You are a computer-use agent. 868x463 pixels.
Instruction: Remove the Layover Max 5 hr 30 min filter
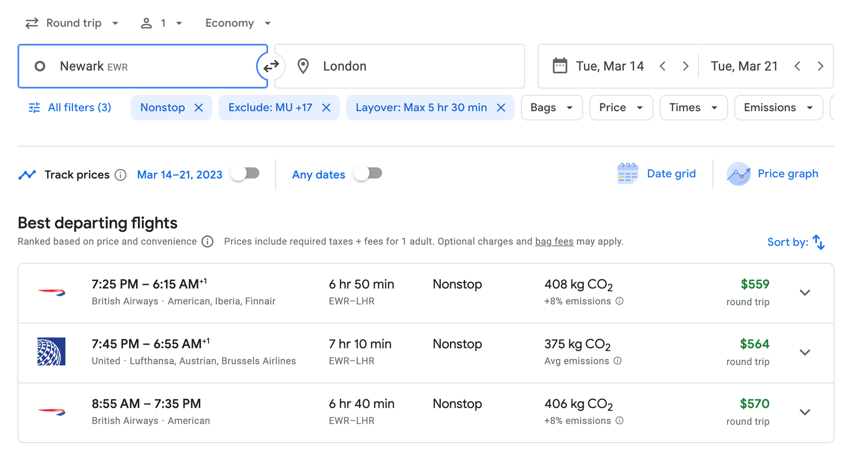[x=501, y=108]
